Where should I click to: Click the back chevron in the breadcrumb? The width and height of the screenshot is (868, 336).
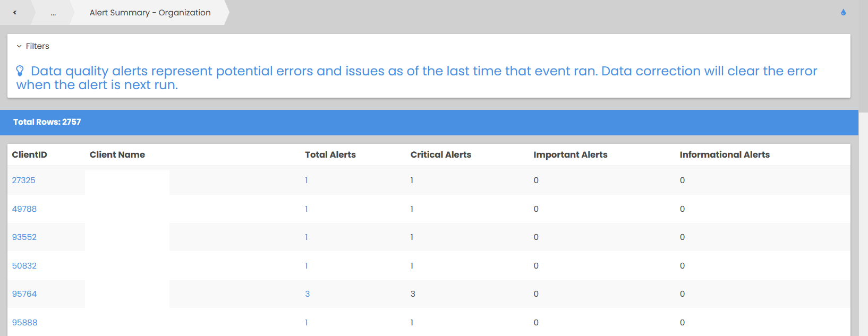point(15,13)
